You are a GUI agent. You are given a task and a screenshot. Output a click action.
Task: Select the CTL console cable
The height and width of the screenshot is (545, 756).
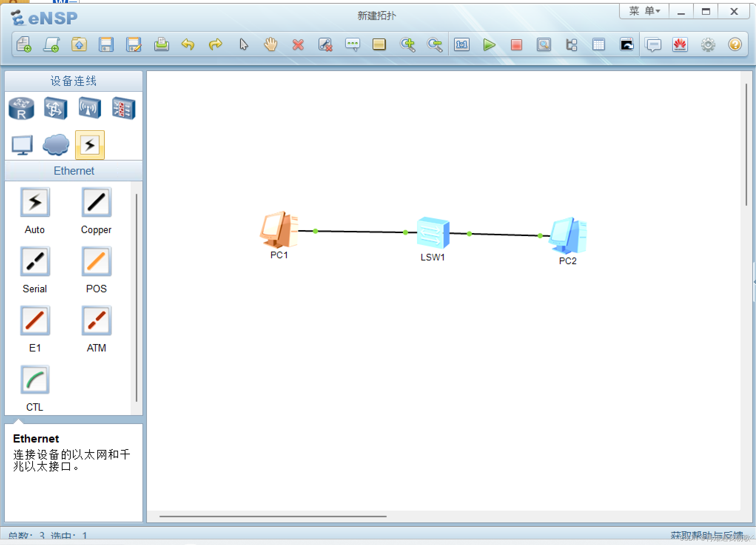click(35, 380)
